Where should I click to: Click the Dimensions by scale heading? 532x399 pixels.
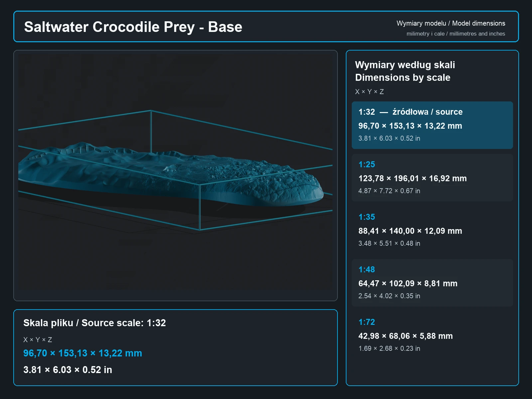pyautogui.click(x=403, y=77)
